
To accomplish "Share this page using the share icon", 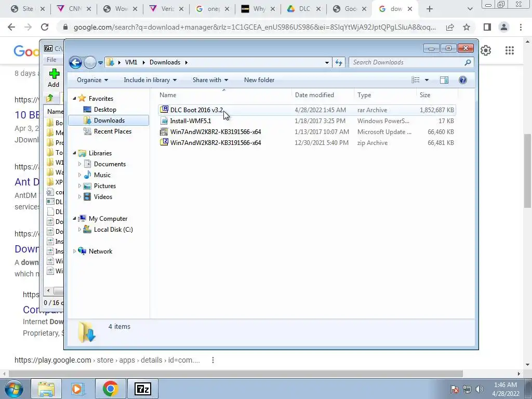I will pyautogui.click(x=450, y=27).
